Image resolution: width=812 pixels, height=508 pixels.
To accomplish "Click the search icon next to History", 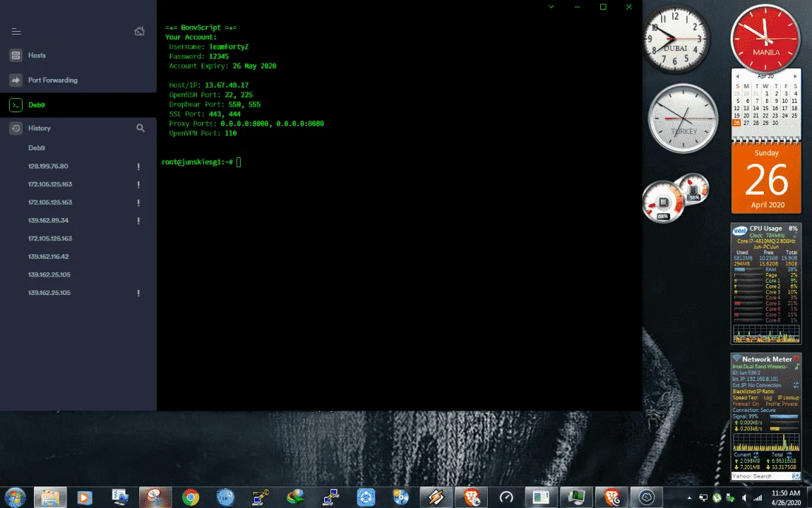I will pos(141,128).
